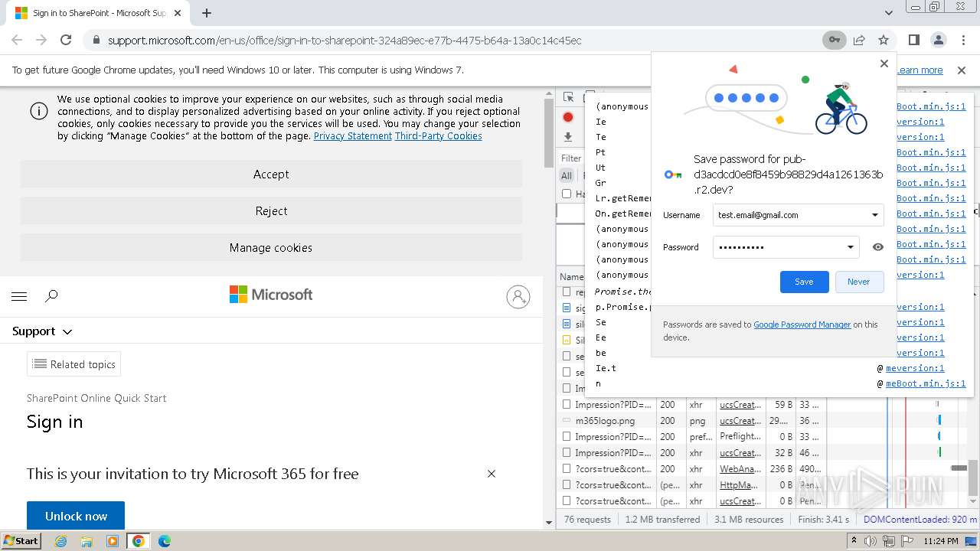Open meversion:1 link in the Ie.t row
Image resolution: width=980 pixels, height=551 pixels.
915,368
